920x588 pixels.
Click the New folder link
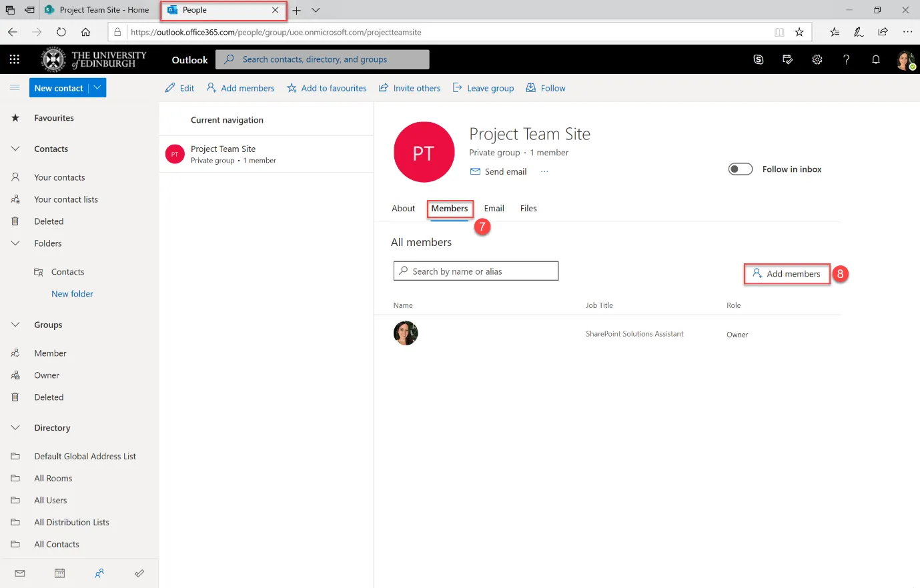[72, 293]
